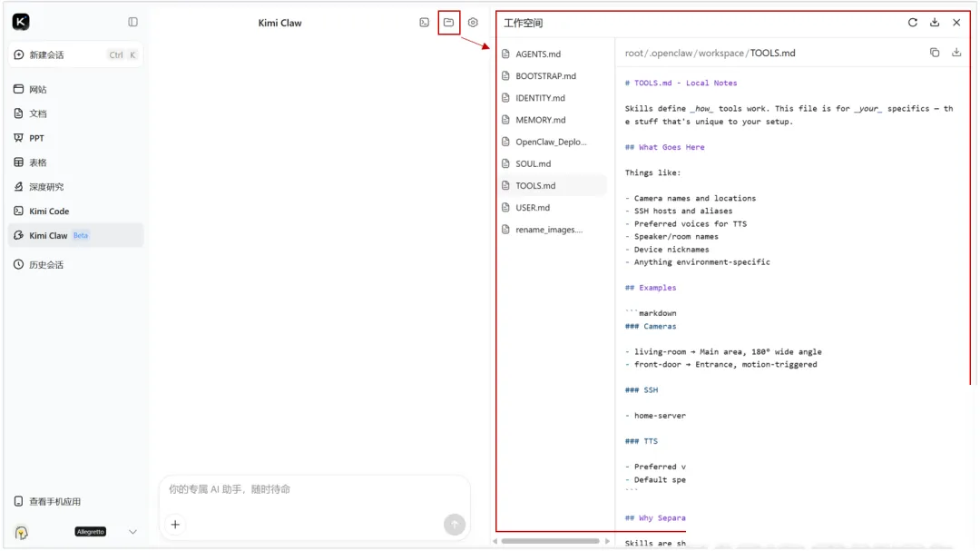Click 'SSH hosts and aliases' line
Screen dimensions: 980x551
(x=683, y=212)
